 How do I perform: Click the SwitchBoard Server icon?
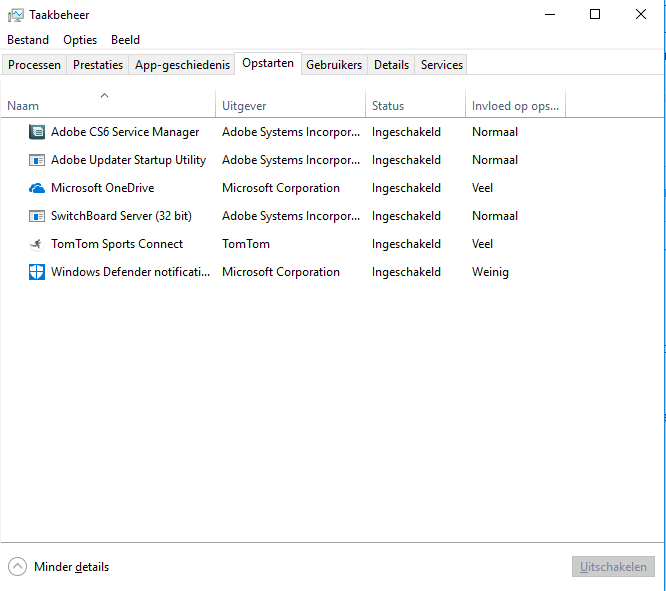pos(37,216)
